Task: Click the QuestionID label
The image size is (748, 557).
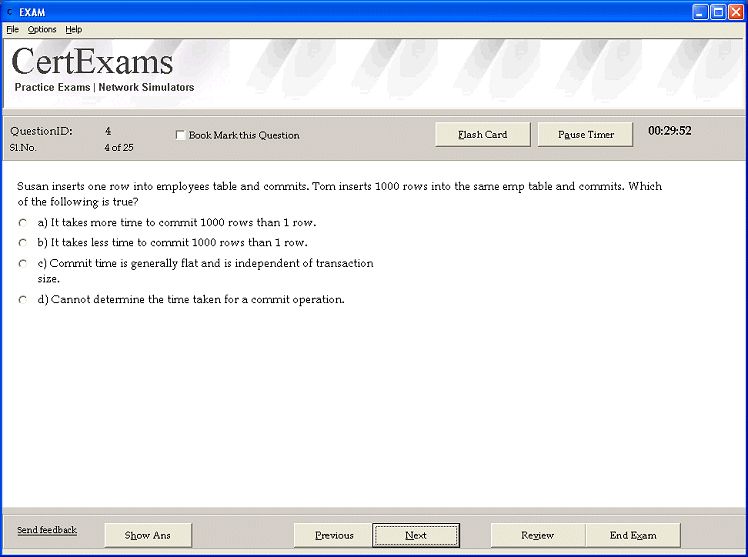Action: pos(42,131)
